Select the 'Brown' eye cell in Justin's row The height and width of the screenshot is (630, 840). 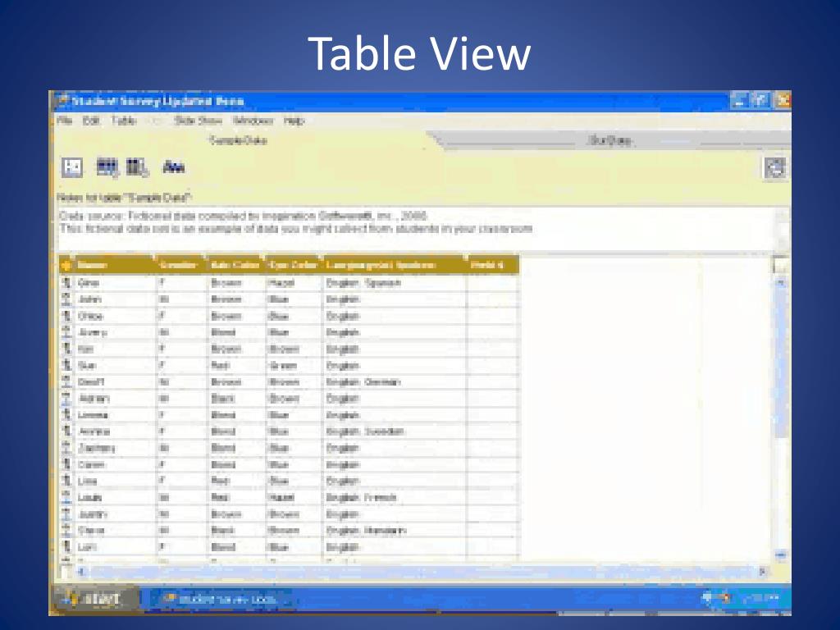pyautogui.click(x=294, y=514)
